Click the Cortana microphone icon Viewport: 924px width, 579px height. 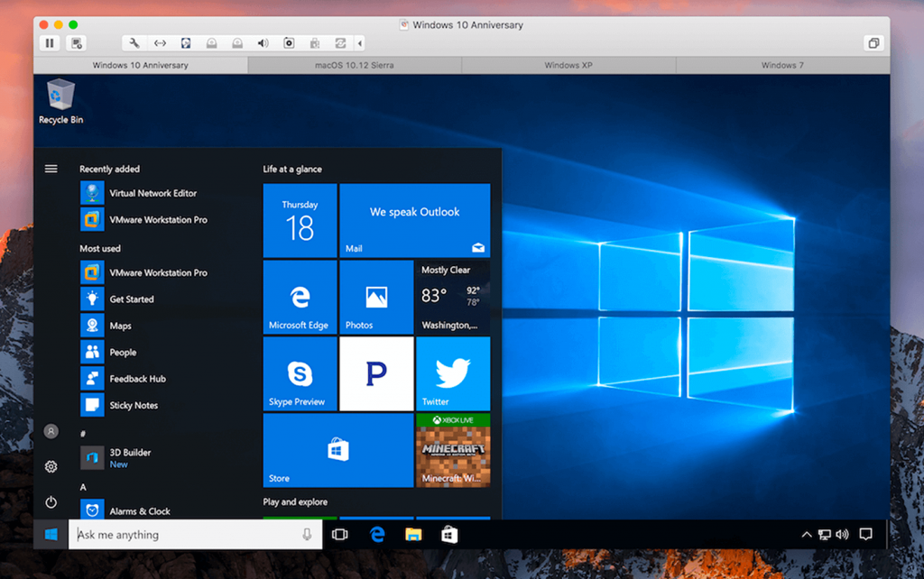[x=307, y=534]
